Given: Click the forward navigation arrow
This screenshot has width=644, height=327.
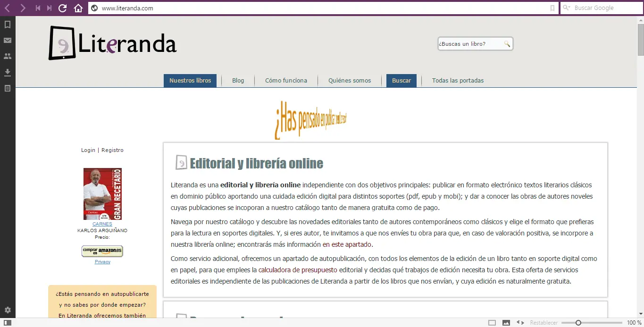Looking at the screenshot, I should 23,8.
